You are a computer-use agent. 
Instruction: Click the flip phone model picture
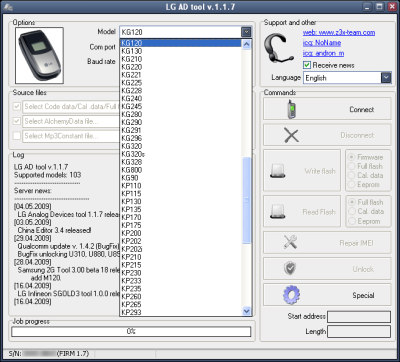click(x=39, y=55)
